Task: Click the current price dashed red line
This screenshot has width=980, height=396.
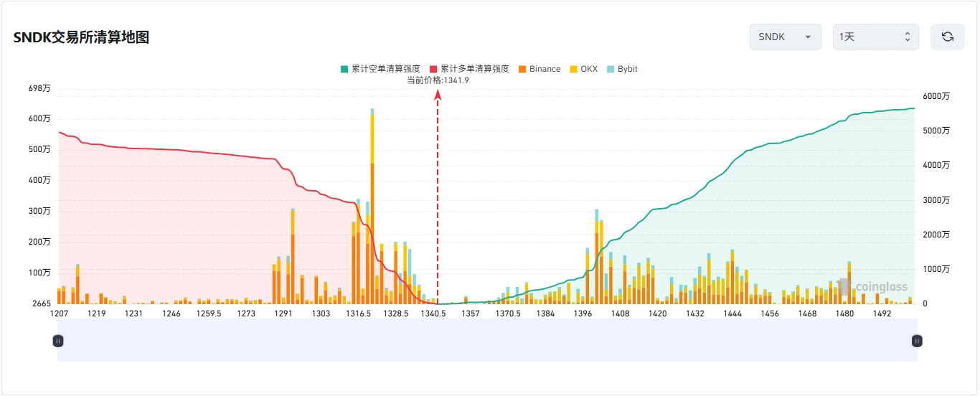Action: 438,197
